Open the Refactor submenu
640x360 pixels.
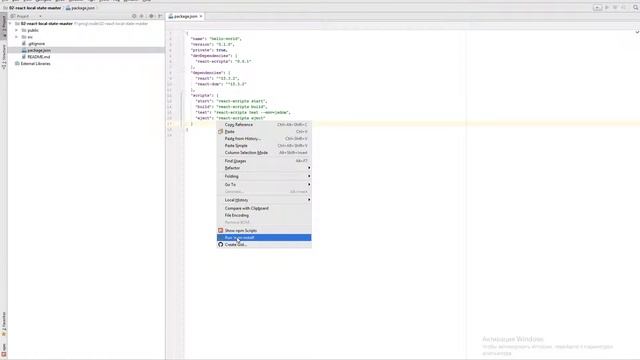pos(264,168)
